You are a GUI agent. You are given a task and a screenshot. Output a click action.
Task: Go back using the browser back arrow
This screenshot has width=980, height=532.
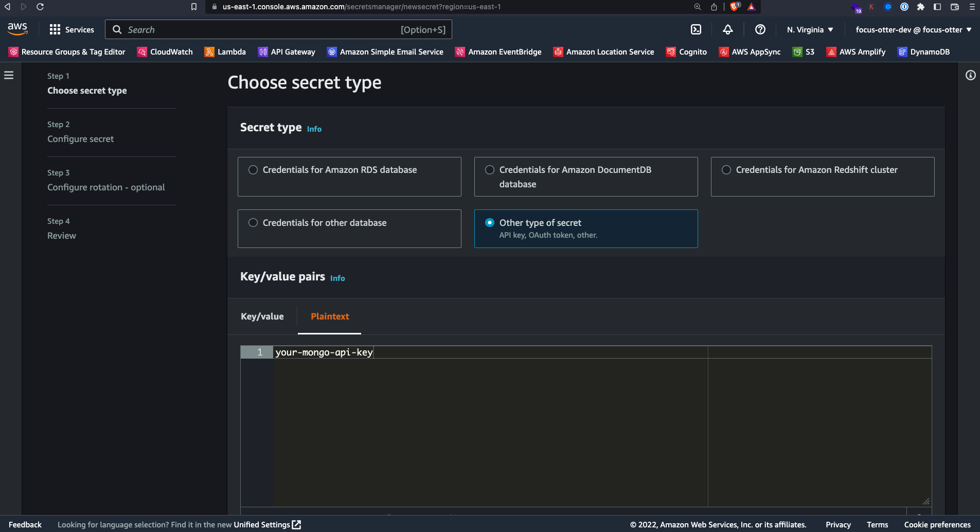pyautogui.click(x=7, y=7)
